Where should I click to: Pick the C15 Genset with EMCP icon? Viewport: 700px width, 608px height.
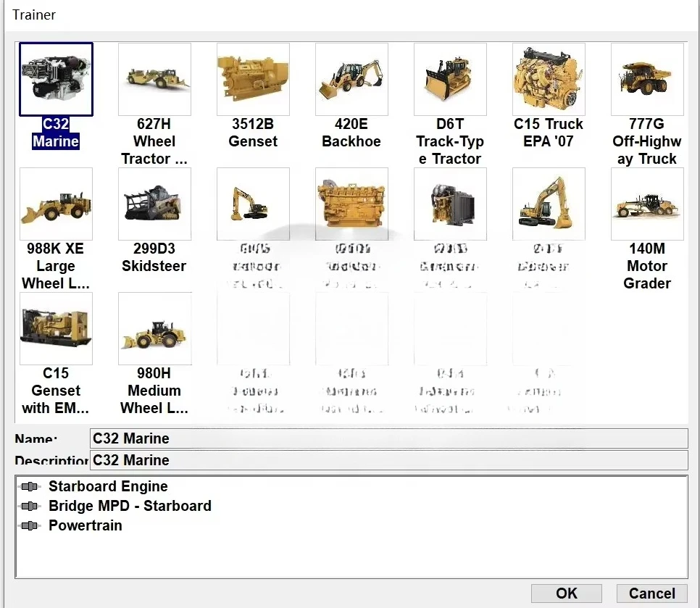(56, 328)
